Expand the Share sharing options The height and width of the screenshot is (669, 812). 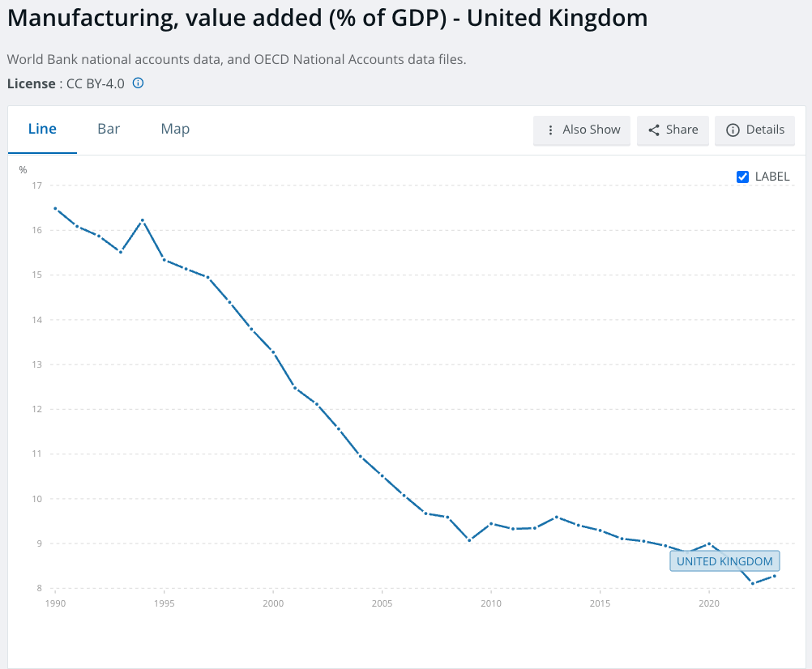pyautogui.click(x=673, y=130)
